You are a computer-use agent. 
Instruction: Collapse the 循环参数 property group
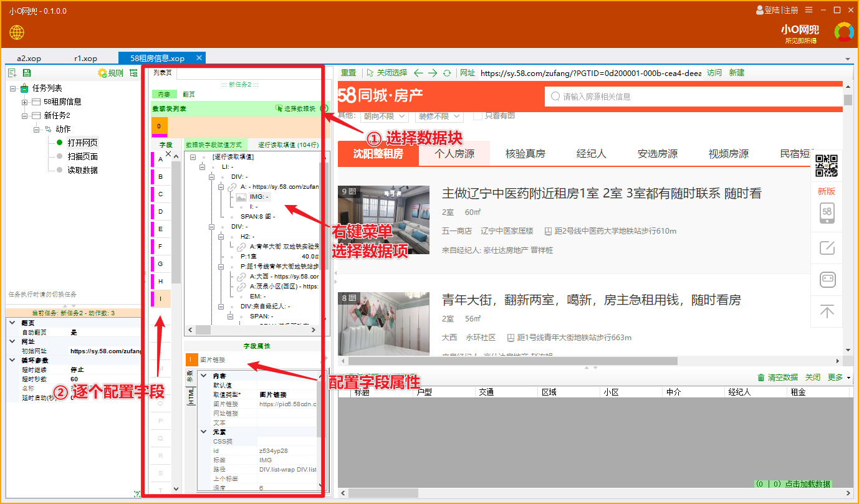[11, 360]
